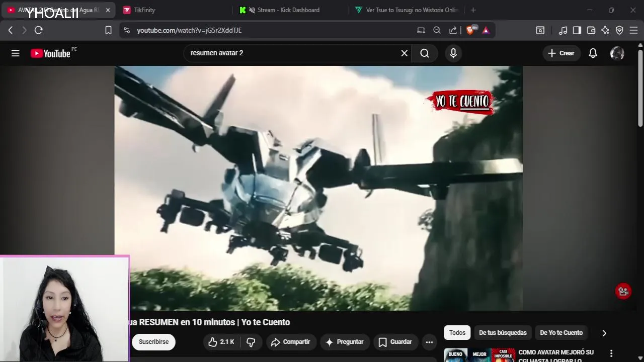Toggle the browser sidebar panel
Image resolution: width=644 pixels, height=362 pixels.
(x=577, y=30)
